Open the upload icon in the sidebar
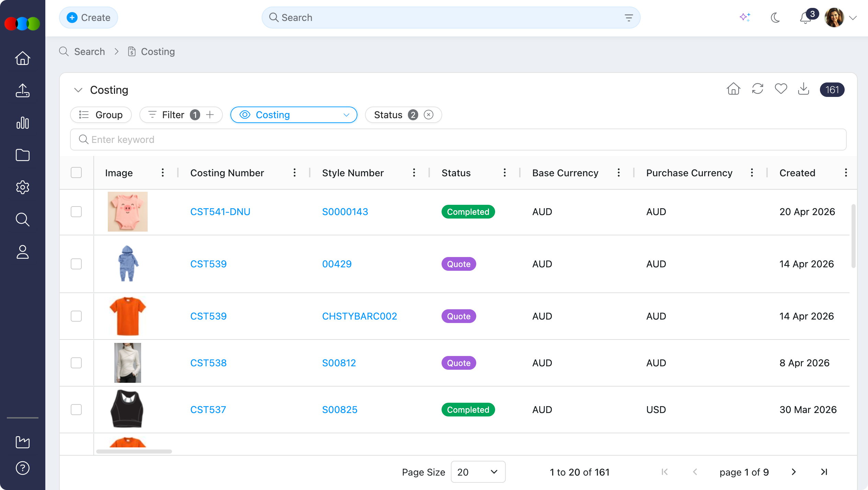The height and width of the screenshot is (490, 868). point(23,90)
